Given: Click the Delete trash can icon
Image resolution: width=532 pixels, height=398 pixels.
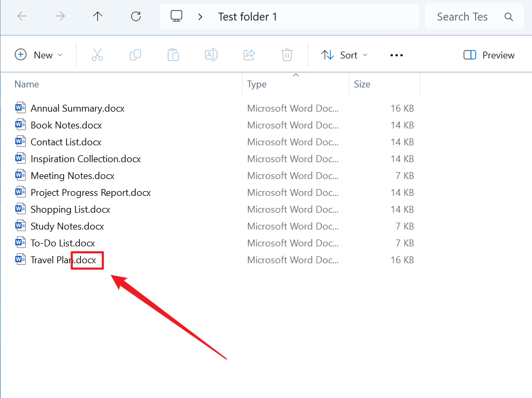Looking at the screenshot, I should pos(287,55).
